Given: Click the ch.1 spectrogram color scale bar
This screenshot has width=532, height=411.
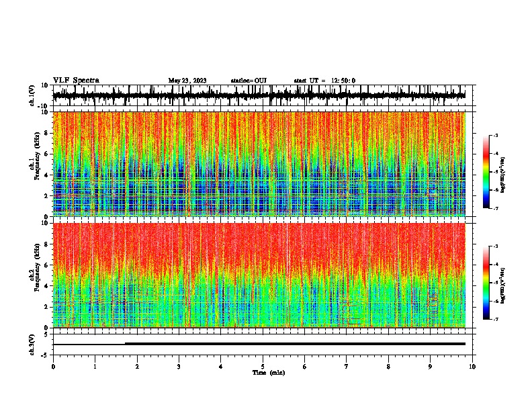Looking at the screenshot, I should pyautogui.click(x=486, y=172).
